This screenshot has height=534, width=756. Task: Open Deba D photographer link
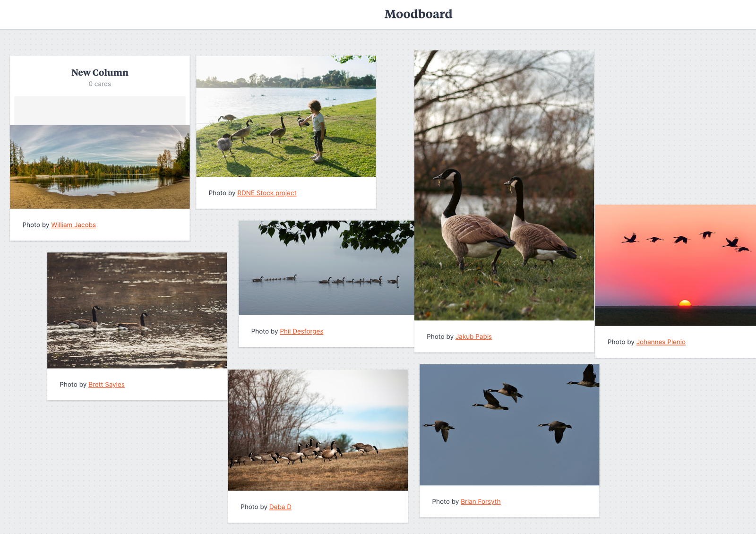point(280,507)
